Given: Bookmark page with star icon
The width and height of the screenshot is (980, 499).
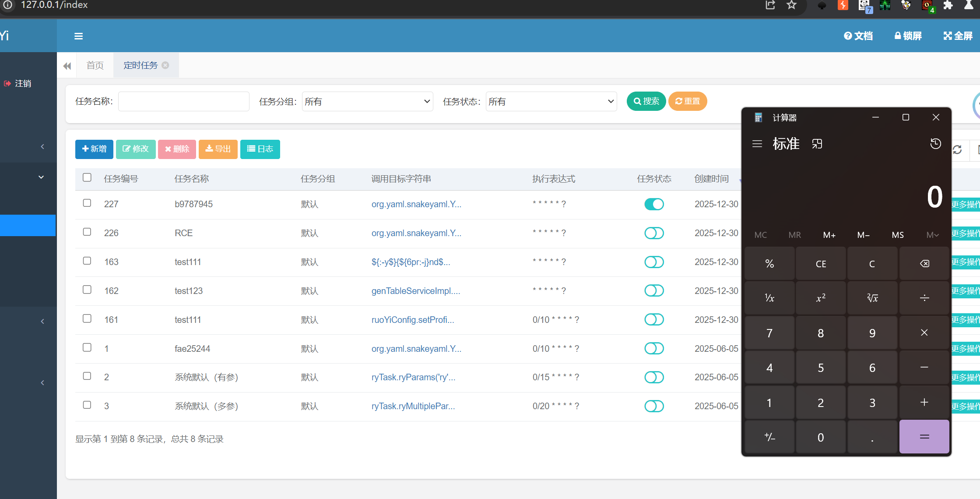Looking at the screenshot, I should click(x=791, y=5).
